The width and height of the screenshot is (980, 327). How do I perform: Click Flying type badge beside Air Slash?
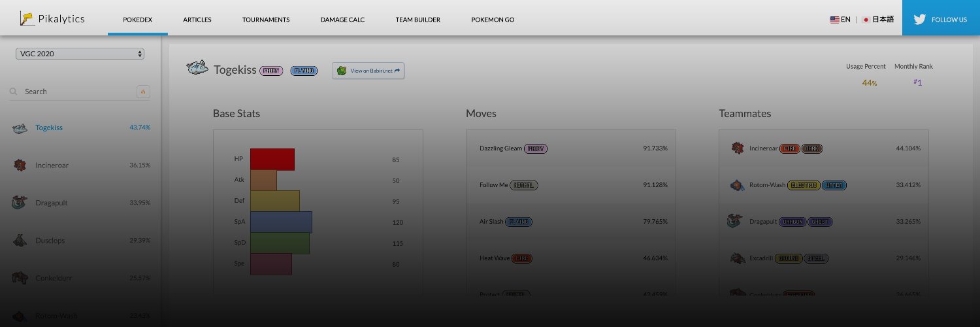[519, 222]
